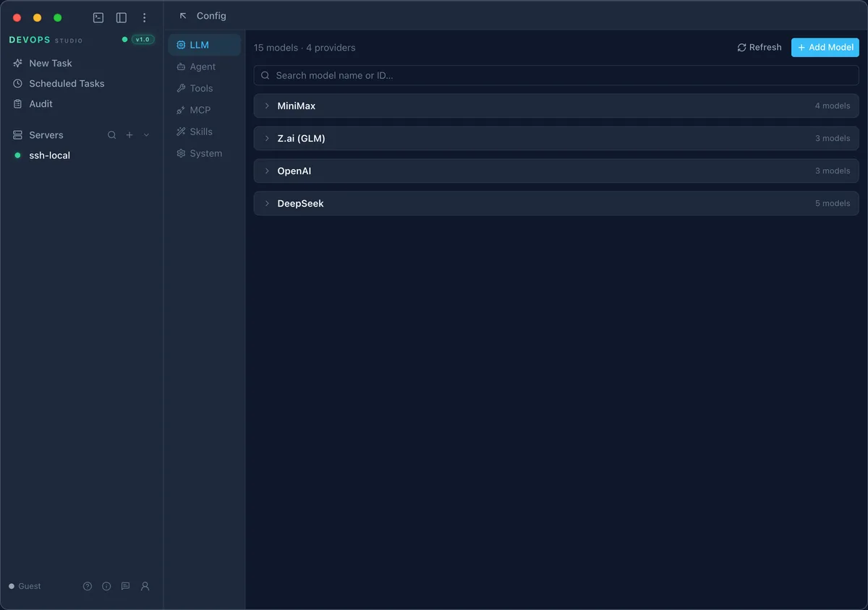The image size is (868, 610).
Task: Open the vertical three-dot menu
Action: [x=145, y=17]
